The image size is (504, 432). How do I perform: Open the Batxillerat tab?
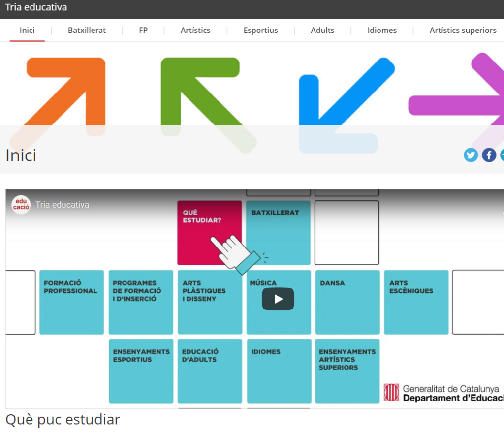pos(87,31)
